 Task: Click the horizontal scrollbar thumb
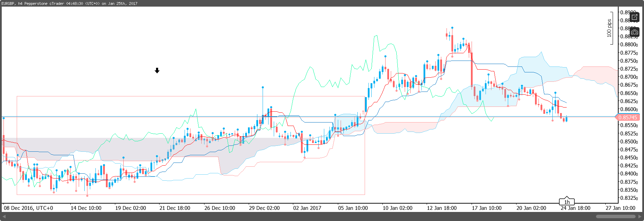point(616,216)
